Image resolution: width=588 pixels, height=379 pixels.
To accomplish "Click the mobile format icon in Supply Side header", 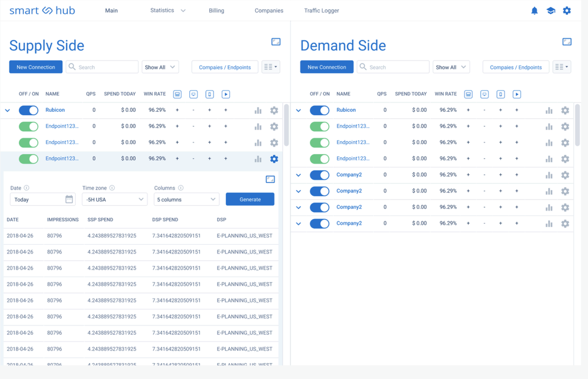I will pyautogui.click(x=210, y=94).
